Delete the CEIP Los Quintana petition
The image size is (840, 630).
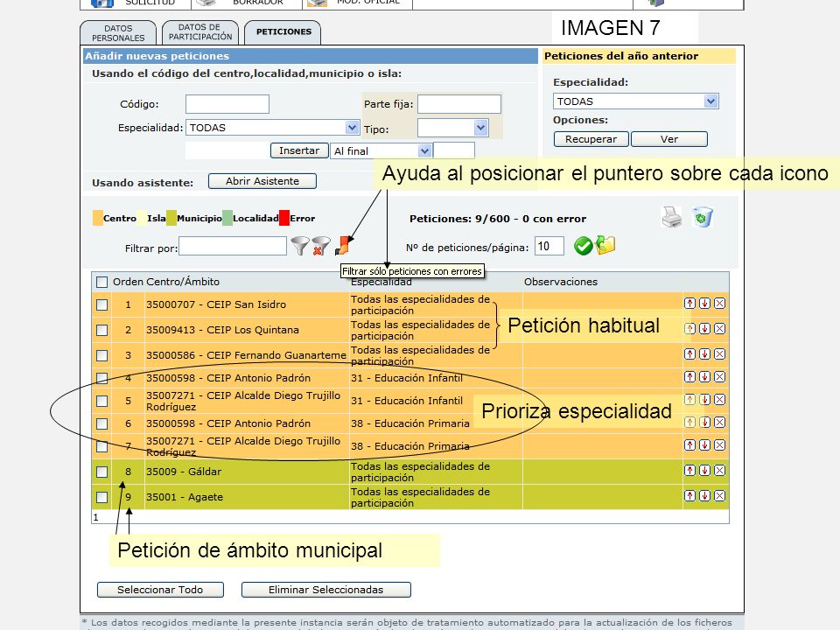click(720, 328)
